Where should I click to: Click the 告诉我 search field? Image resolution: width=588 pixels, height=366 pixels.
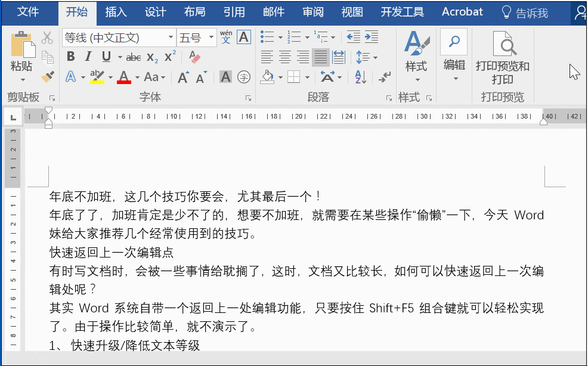point(525,13)
